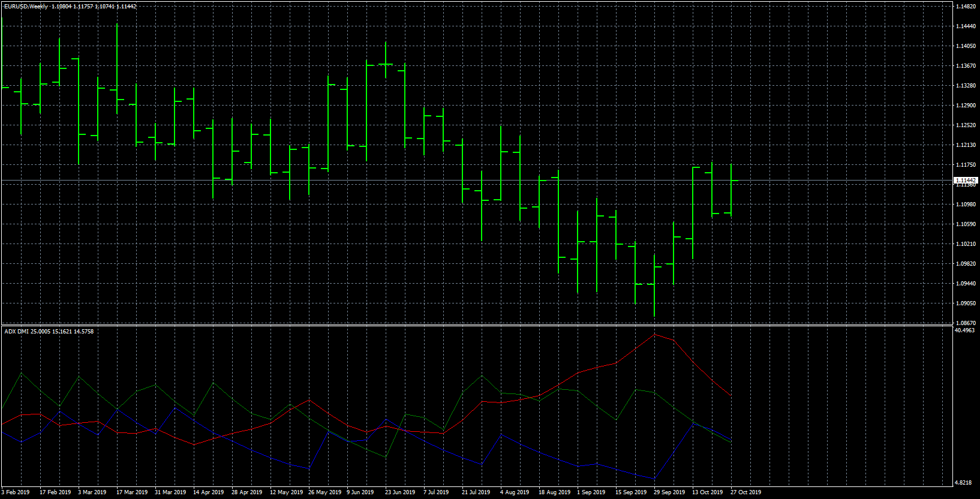The width and height of the screenshot is (980, 499).
Task: Click the 1.14050 price axis label
Action: click(x=965, y=46)
